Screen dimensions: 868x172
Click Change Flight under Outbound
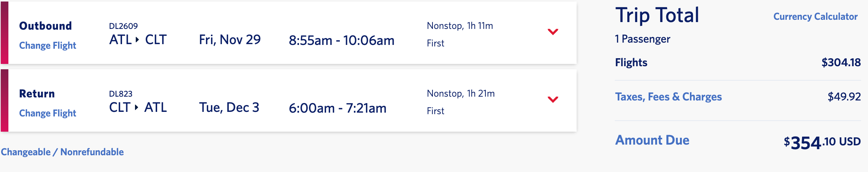pyautogui.click(x=48, y=46)
